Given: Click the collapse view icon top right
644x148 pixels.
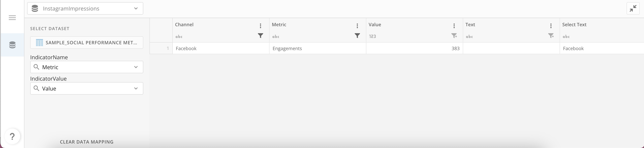Looking at the screenshot, I should (x=633, y=8).
